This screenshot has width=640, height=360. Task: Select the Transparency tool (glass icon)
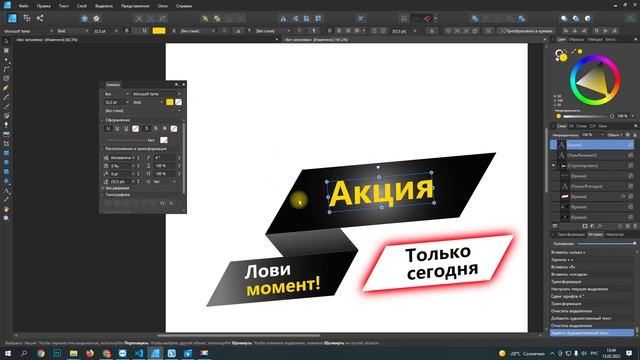(x=6, y=125)
